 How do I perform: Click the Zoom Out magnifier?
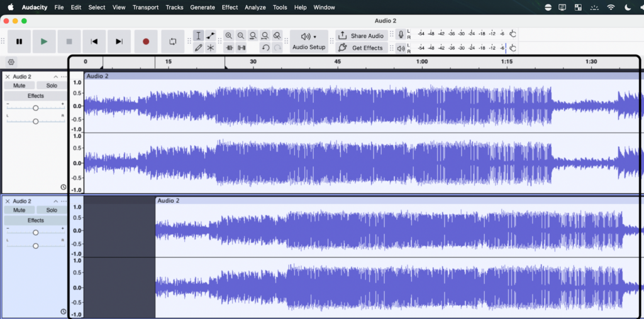(x=241, y=36)
